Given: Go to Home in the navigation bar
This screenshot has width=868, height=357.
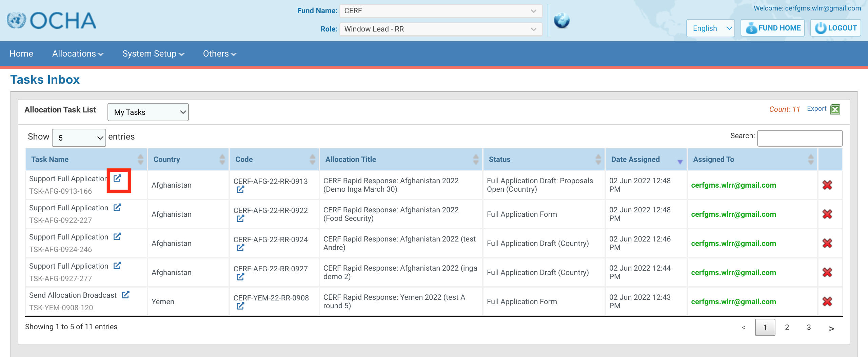Looking at the screenshot, I should pyautogui.click(x=21, y=54).
